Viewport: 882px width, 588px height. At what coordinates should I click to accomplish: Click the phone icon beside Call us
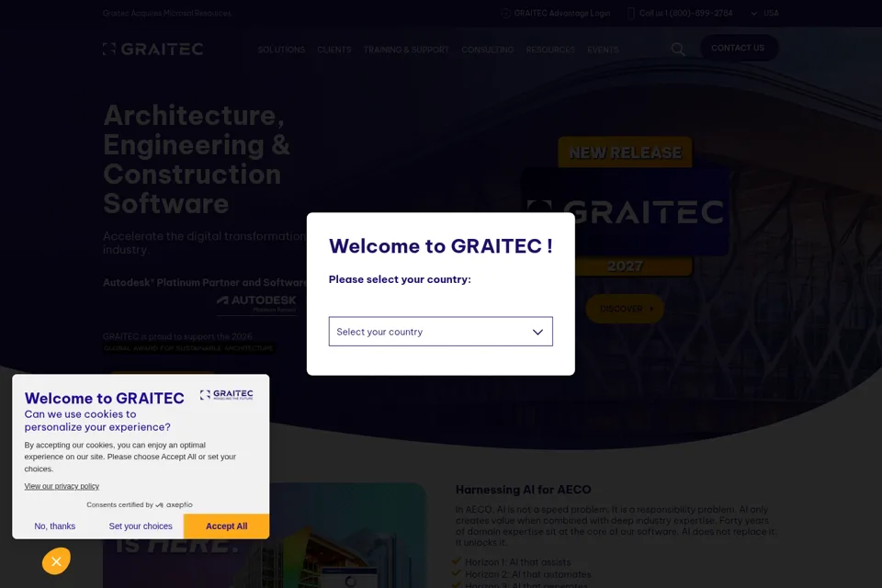pyautogui.click(x=630, y=13)
